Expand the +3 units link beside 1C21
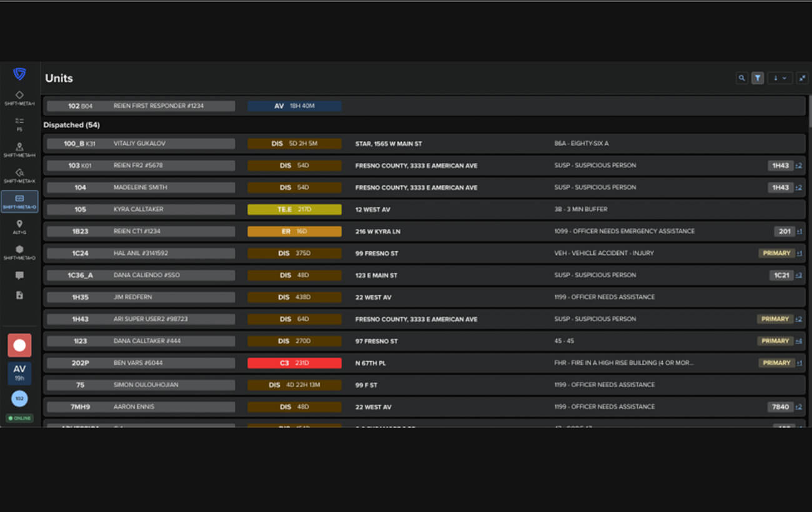 (x=798, y=275)
